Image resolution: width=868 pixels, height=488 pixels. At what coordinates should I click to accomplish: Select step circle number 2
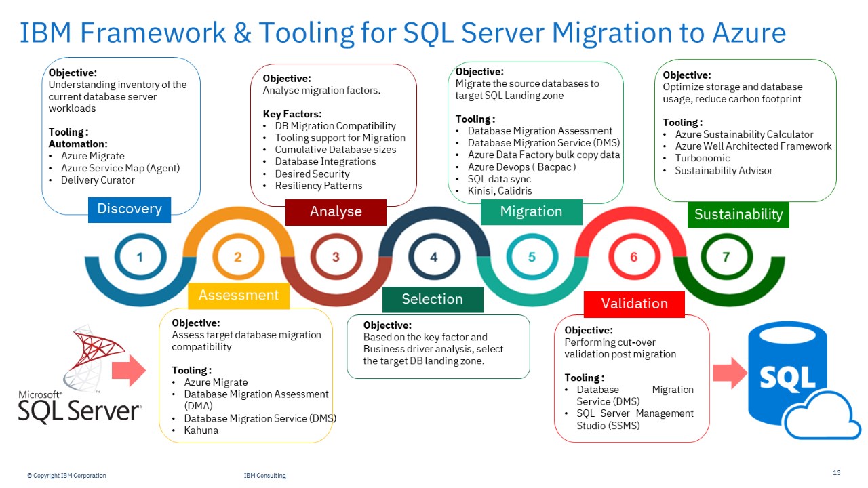238,258
